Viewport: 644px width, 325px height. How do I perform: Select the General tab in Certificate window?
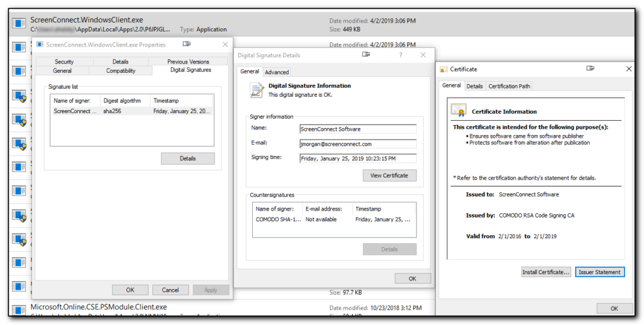pyautogui.click(x=452, y=85)
